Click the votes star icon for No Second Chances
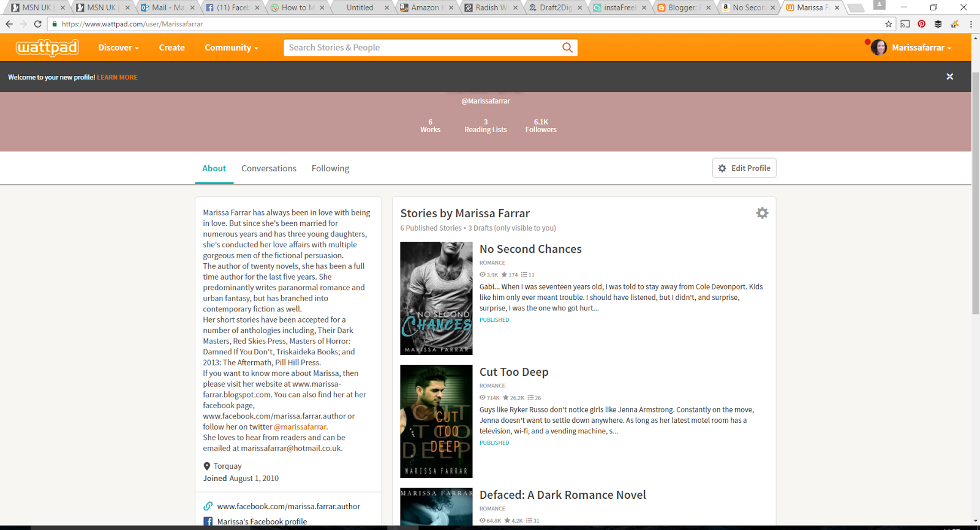Screen dimensions: 980x530 click(x=504, y=275)
